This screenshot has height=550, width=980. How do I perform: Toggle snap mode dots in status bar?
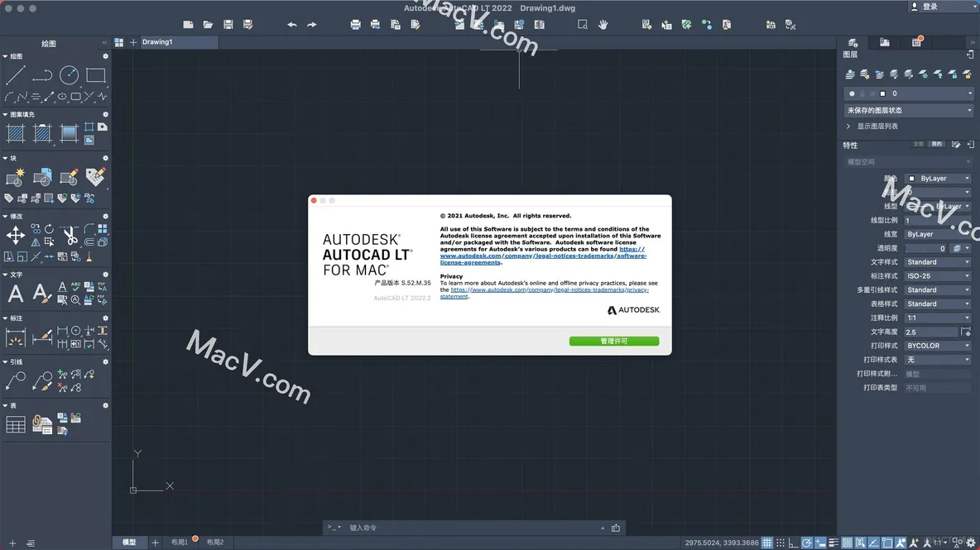pos(781,543)
